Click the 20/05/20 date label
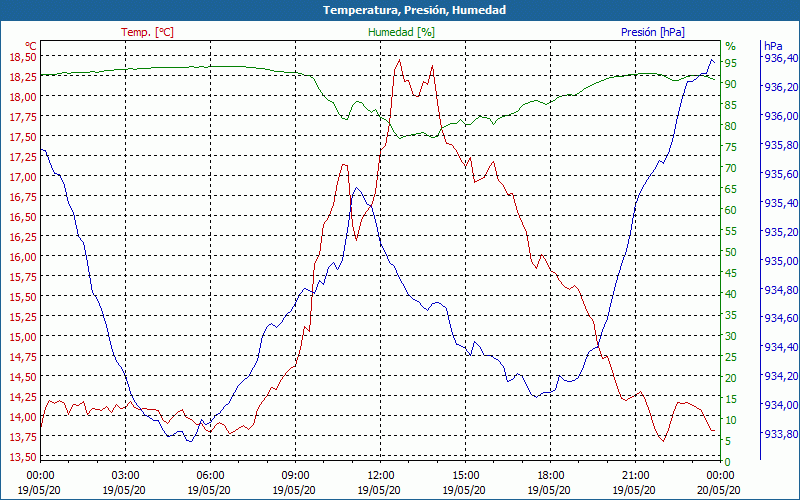 [x=719, y=490]
